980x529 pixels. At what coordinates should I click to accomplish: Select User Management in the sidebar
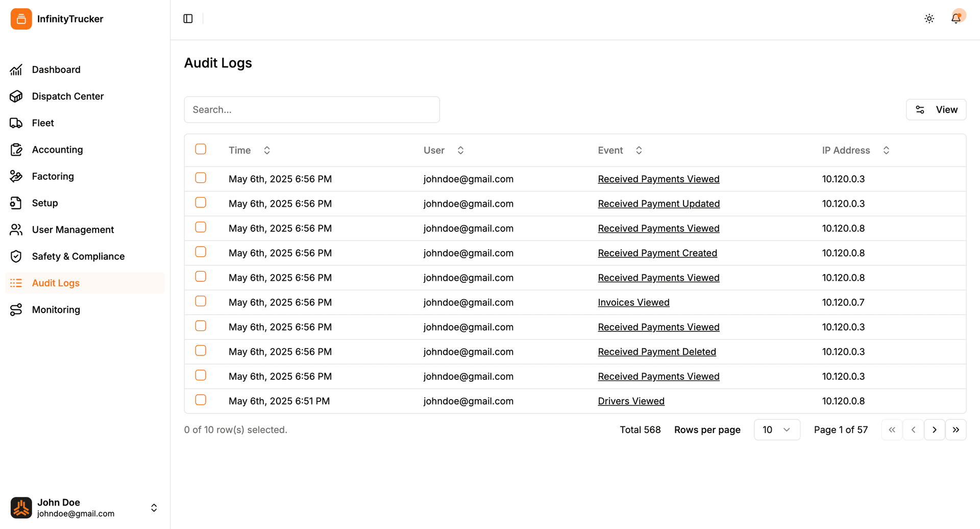[73, 229]
